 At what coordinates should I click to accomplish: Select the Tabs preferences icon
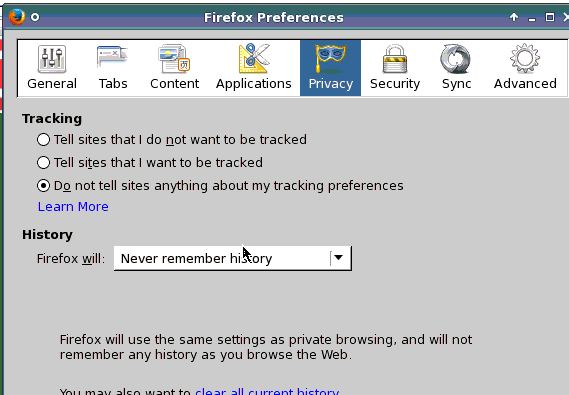click(x=113, y=58)
